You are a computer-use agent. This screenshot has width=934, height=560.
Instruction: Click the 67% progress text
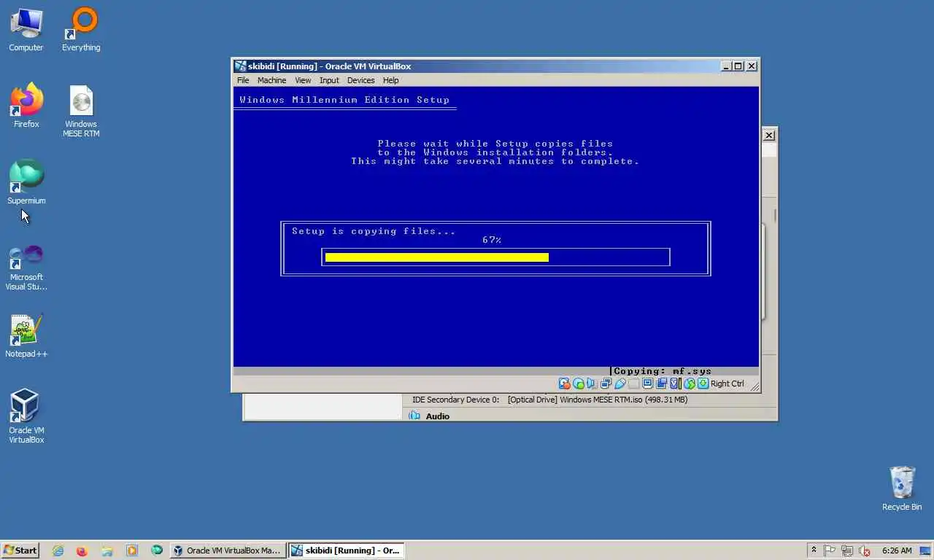coord(492,240)
